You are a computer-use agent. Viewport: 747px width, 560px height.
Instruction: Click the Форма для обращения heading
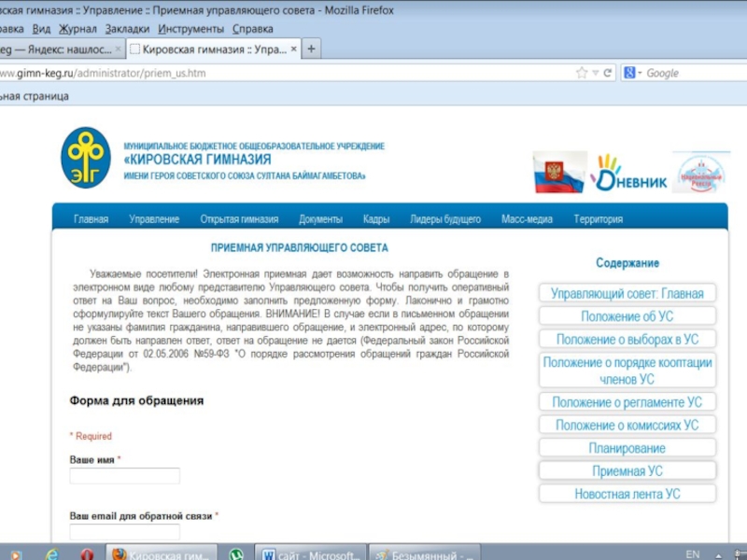click(x=136, y=400)
